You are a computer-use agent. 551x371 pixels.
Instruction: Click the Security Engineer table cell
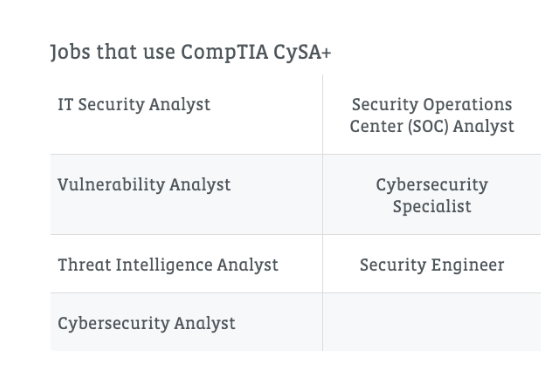click(x=432, y=264)
